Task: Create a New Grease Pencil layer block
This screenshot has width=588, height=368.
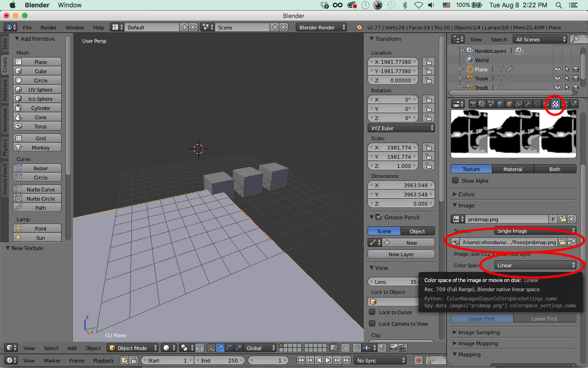Action: 408,243
